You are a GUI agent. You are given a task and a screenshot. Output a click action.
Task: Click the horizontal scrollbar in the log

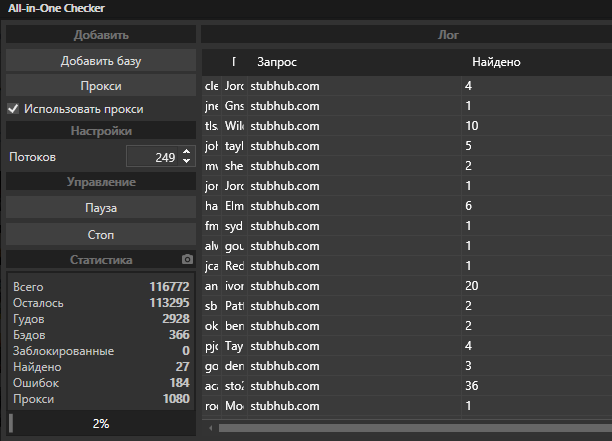415,428
